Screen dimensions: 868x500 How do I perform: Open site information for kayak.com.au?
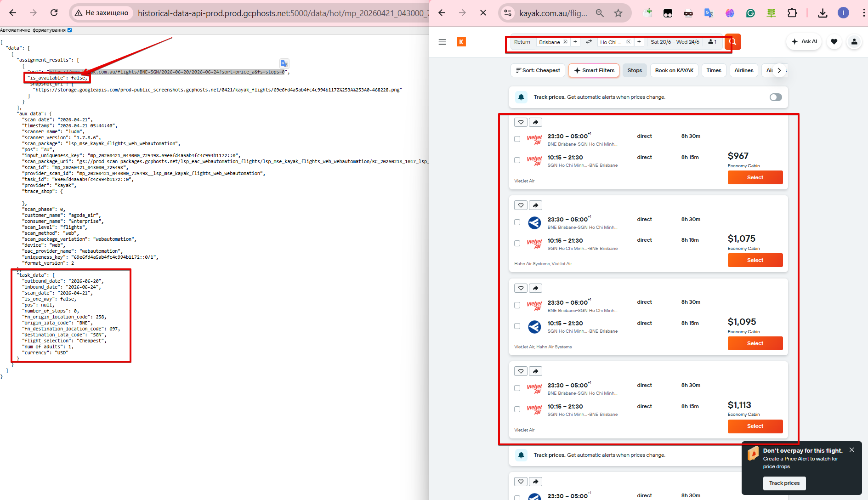click(x=508, y=13)
